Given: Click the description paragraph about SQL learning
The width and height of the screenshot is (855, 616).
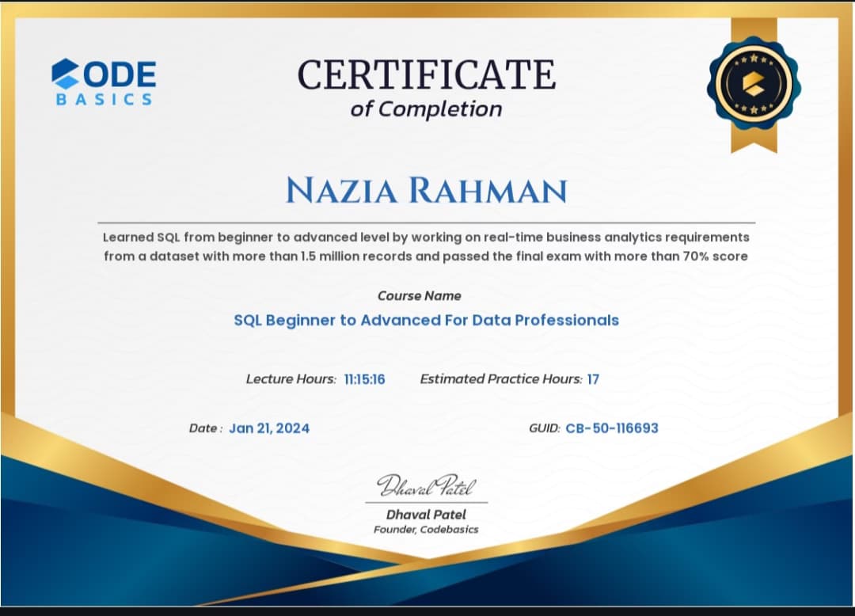Looking at the screenshot, I should click(x=425, y=246).
